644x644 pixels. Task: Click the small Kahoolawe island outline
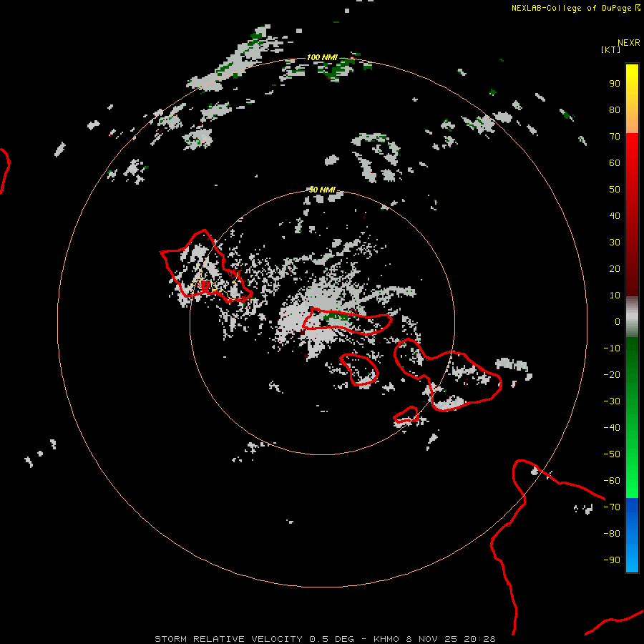[406, 414]
